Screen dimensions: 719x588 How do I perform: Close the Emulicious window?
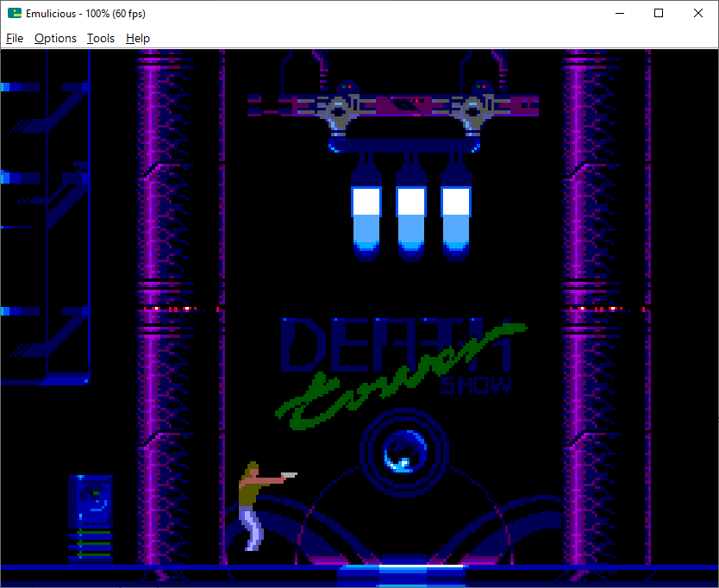[x=698, y=13]
